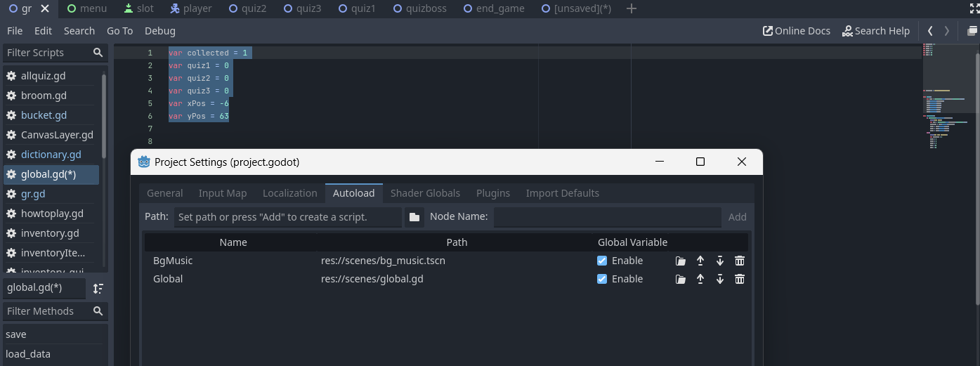Switch to the Plugins tab
Viewport: 980px width, 366px height.
pyautogui.click(x=493, y=193)
